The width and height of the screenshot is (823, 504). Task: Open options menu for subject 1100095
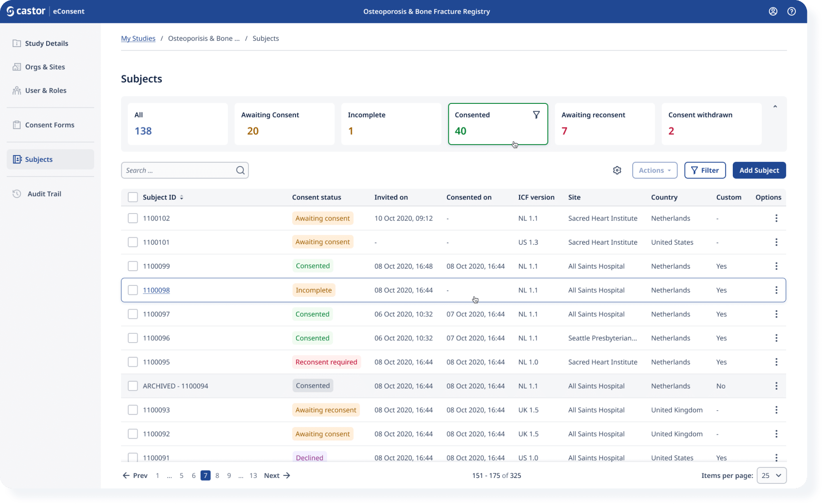(x=776, y=362)
